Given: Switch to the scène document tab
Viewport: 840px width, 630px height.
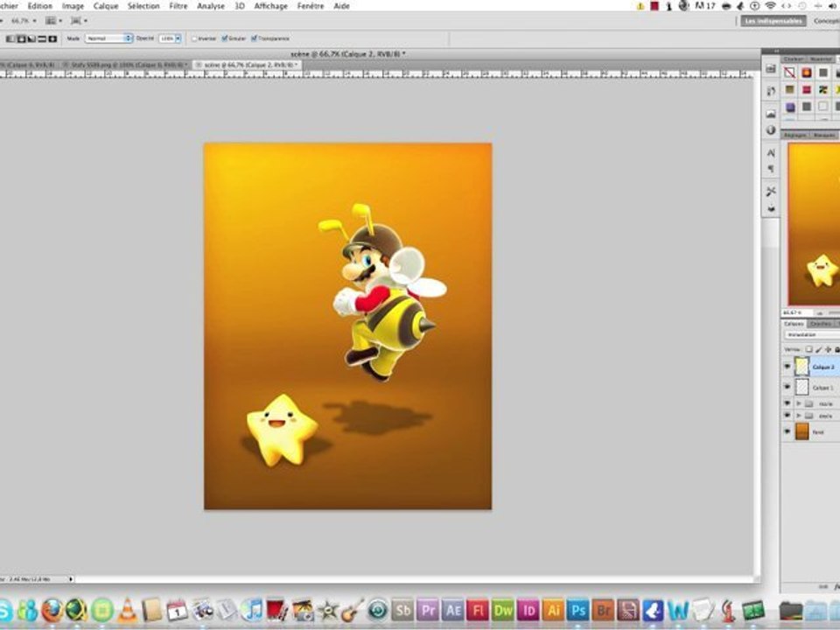Looking at the screenshot, I should [x=248, y=65].
